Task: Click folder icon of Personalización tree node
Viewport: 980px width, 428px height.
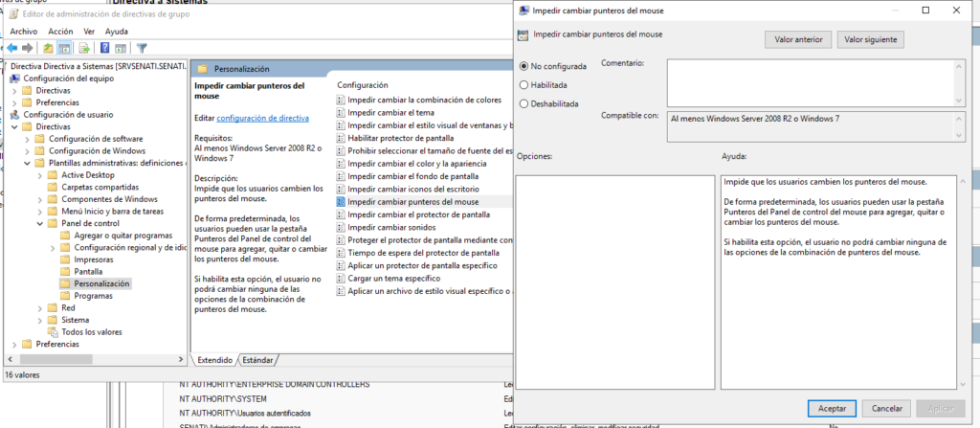Action: pyautogui.click(x=64, y=283)
